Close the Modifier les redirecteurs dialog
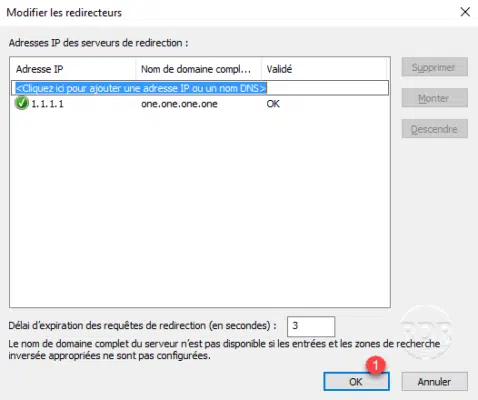478x400 pixels. [x=465, y=12]
